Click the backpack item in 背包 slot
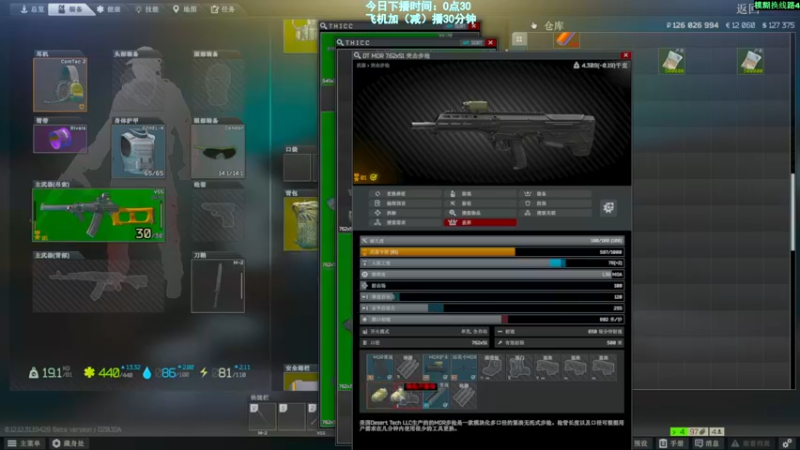 click(301, 223)
